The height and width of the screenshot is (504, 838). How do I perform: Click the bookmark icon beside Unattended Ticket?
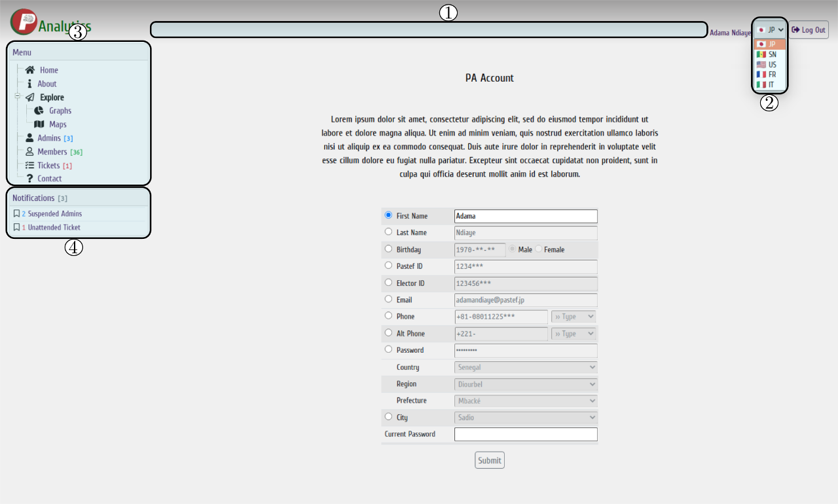click(16, 226)
